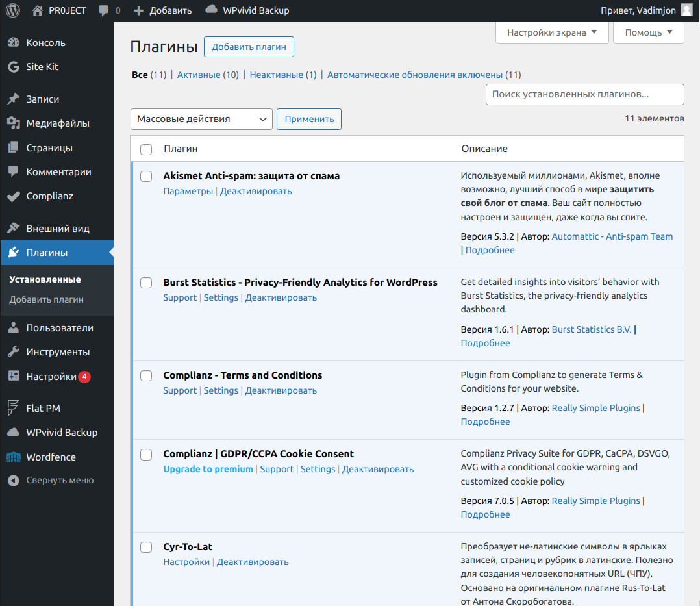Open Cyr-To-Lat Настройки link
Screen dimensions: 700x606
click(186, 562)
